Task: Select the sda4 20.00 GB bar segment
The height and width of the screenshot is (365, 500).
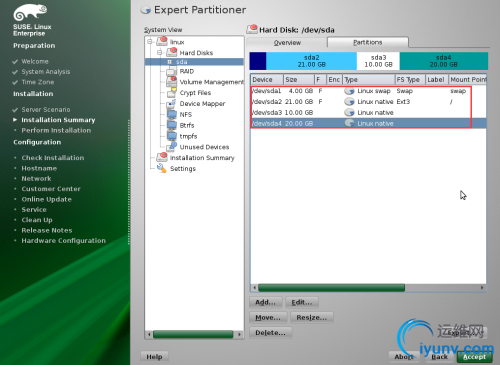Action: tap(443, 61)
